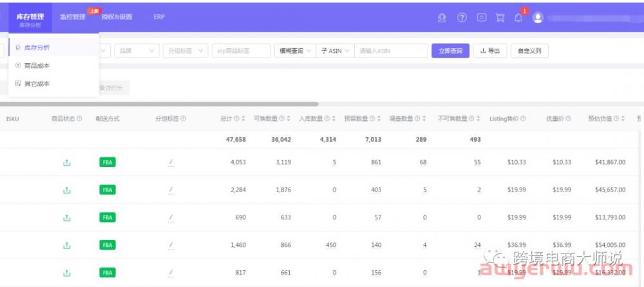Image resolution: width=644 pixels, height=287 pixels.
Task: Open the customer service headset icon
Action: (x=442, y=17)
